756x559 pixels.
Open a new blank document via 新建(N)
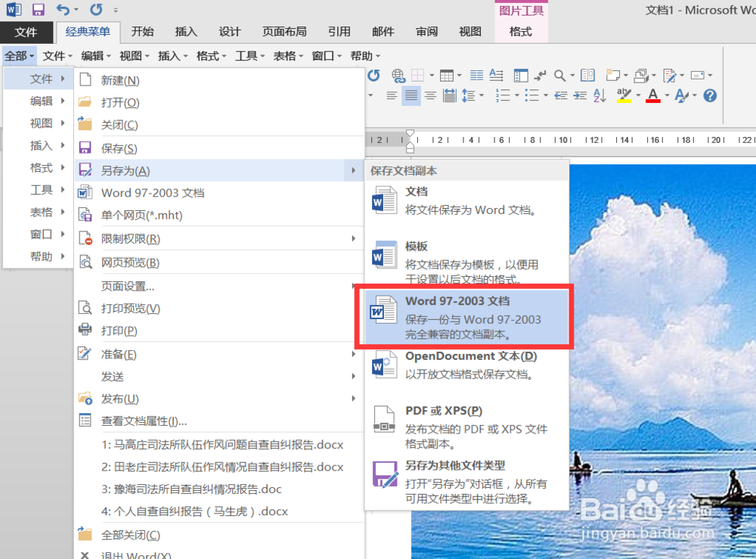pos(121,79)
